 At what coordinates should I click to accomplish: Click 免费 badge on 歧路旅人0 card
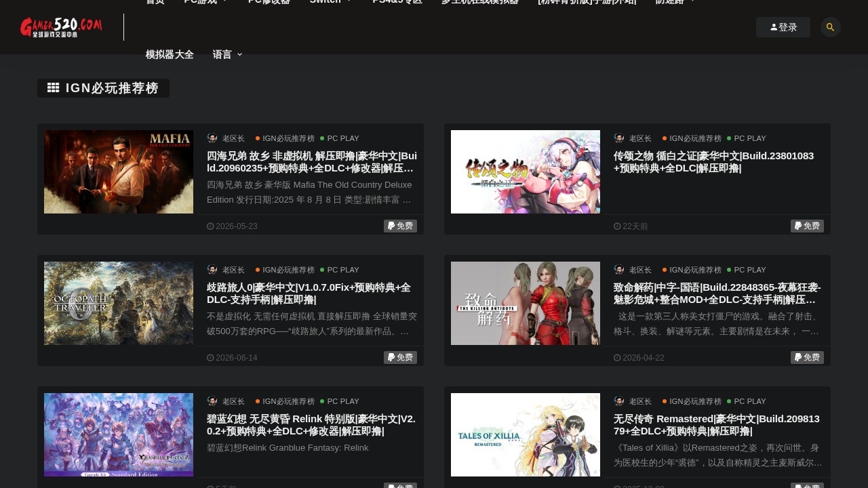tap(400, 357)
